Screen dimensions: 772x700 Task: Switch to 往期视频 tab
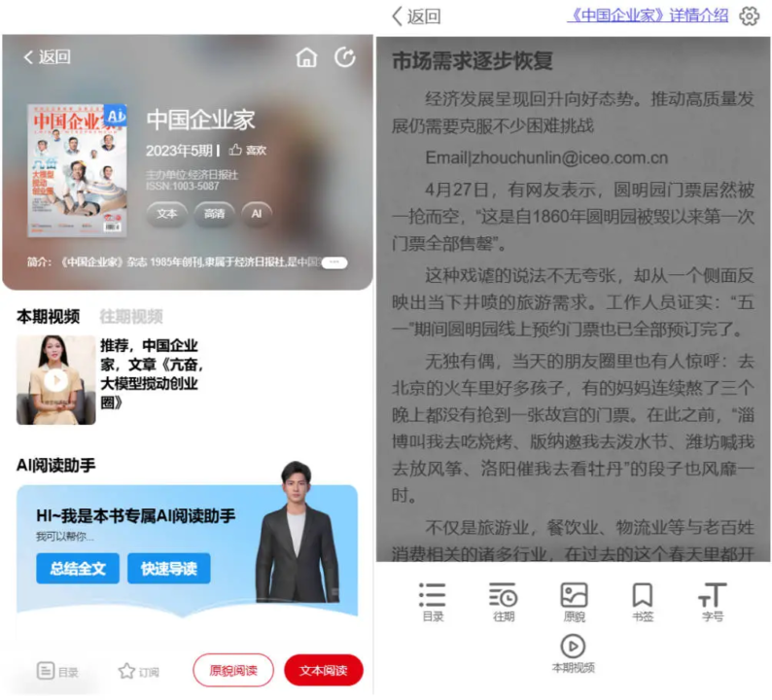pos(131,316)
